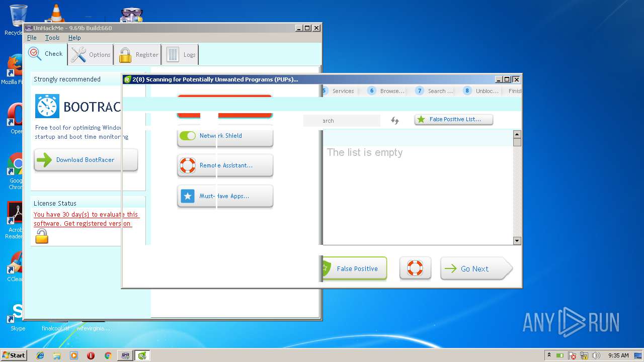Click the green arrow icon on Go Next
644x362 pixels.
click(451, 268)
